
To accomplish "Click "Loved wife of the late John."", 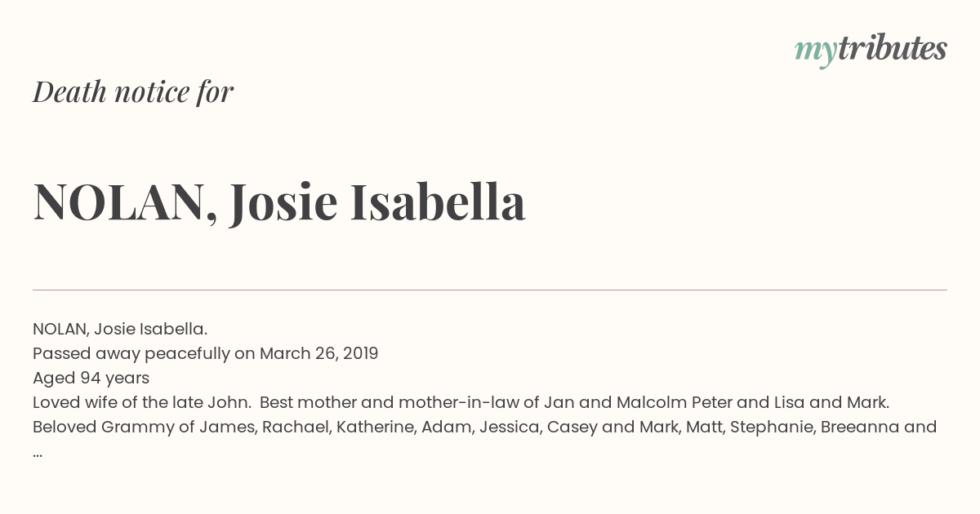I will click(x=141, y=402).
